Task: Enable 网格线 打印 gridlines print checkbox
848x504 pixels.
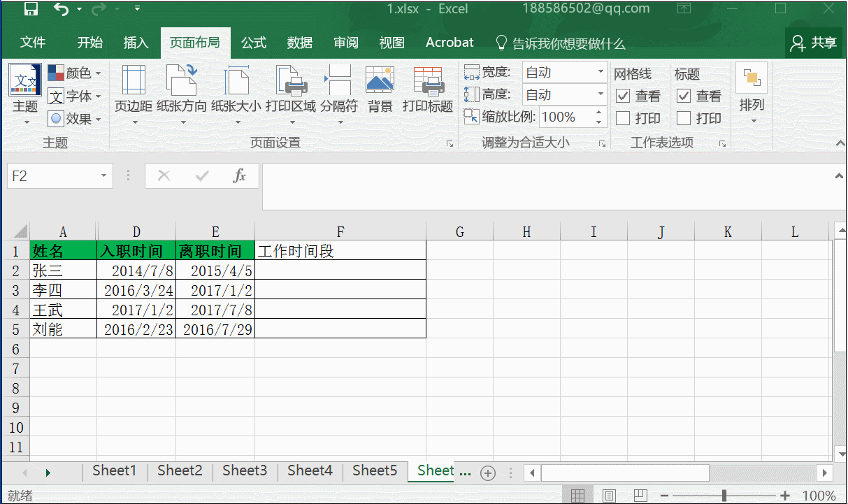Action: coord(623,119)
